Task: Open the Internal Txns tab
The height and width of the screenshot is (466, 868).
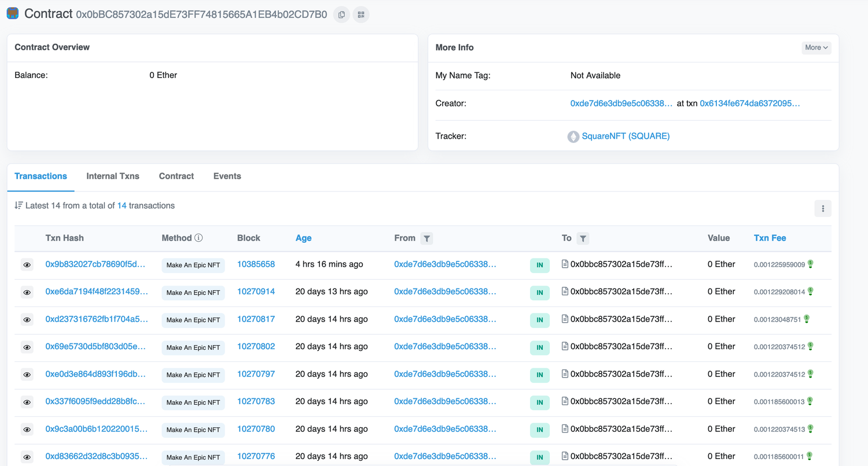Action: [113, 176]
